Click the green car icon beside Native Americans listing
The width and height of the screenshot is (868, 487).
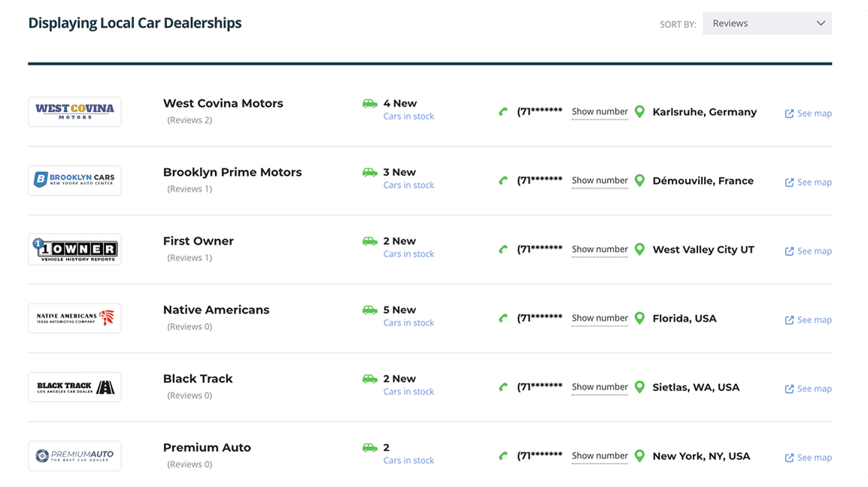(370, 309)
